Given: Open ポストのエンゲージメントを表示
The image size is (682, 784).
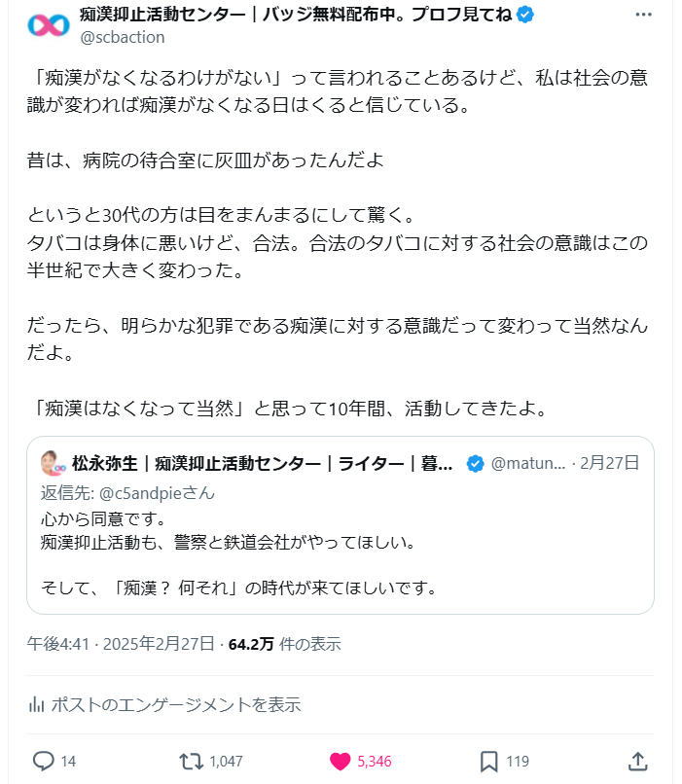Looking at the screenshot, I should coord(175,704).
